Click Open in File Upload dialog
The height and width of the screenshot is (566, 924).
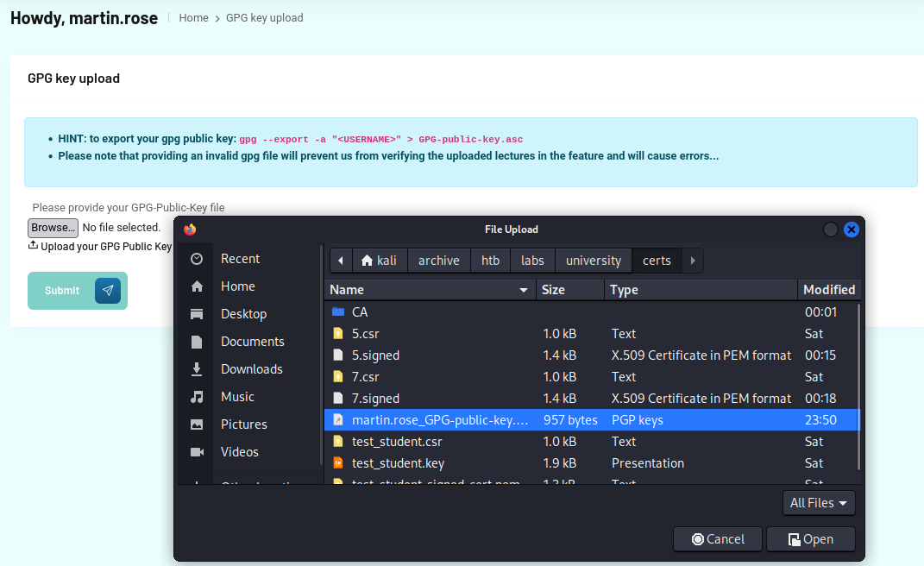(x=811, y=539)
